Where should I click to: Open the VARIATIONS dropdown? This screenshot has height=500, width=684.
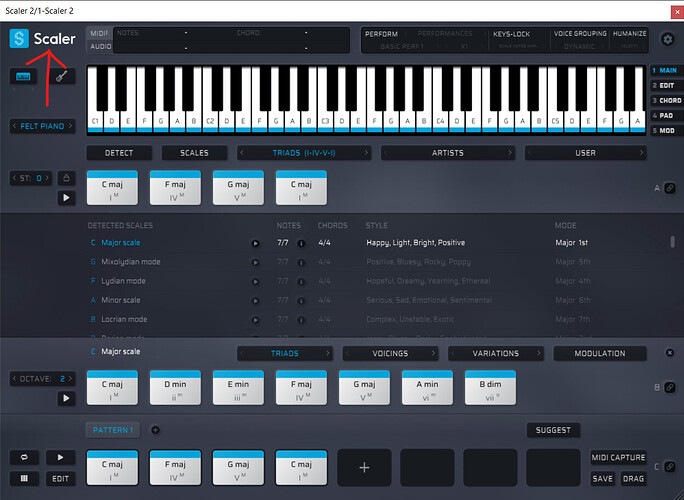496,353
